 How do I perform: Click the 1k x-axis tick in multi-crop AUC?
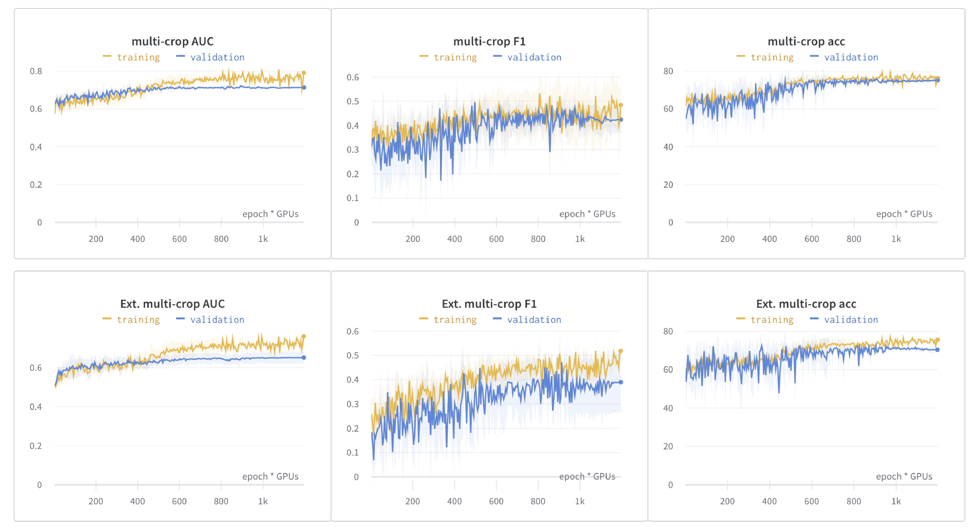tap(263, 239)
